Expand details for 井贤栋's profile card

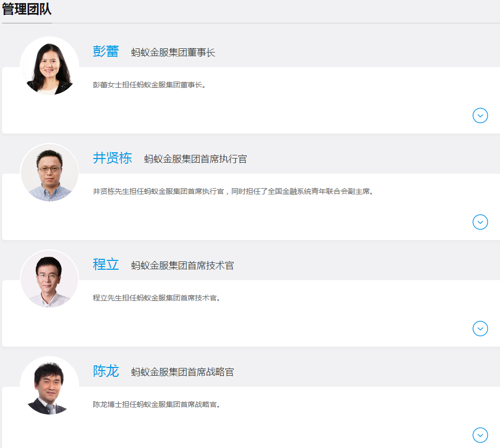tap(480, 222)
